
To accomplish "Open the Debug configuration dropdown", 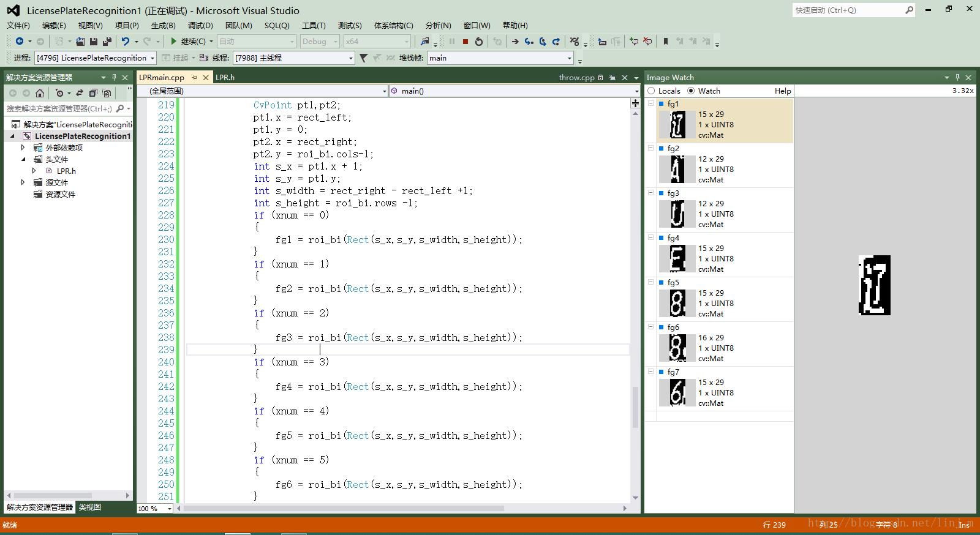I will [320, 42].
